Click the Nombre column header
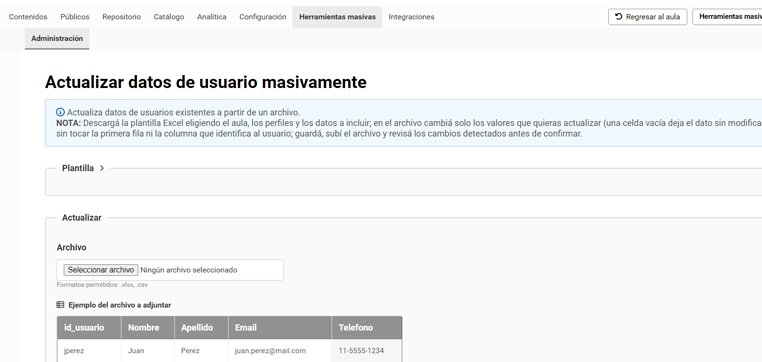The width and height of the screenshot is (762, 362). pos(148,328)
